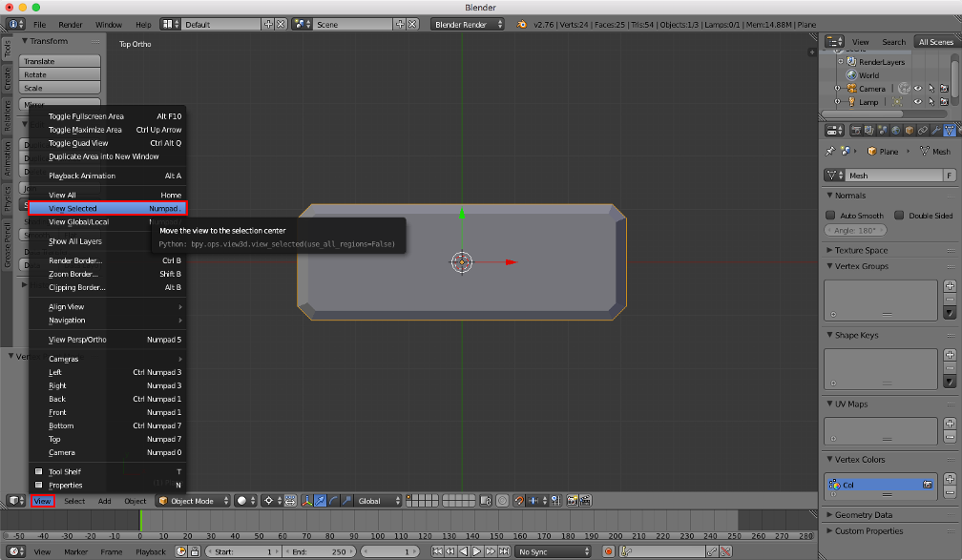This screenshot has height=560, width=962.
Task: Open the Align View submenu
Action: coord(107,306)
